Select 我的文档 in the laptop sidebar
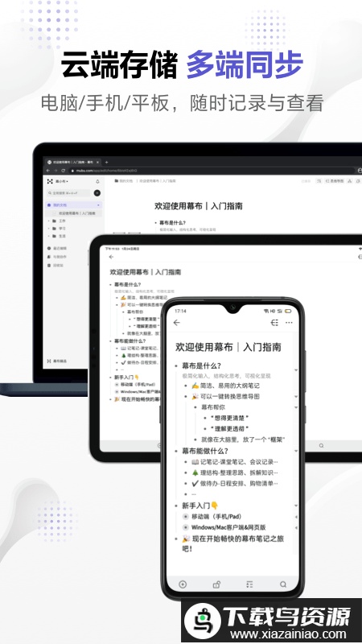The image size is (362, 644). click(x=74, y=204)
